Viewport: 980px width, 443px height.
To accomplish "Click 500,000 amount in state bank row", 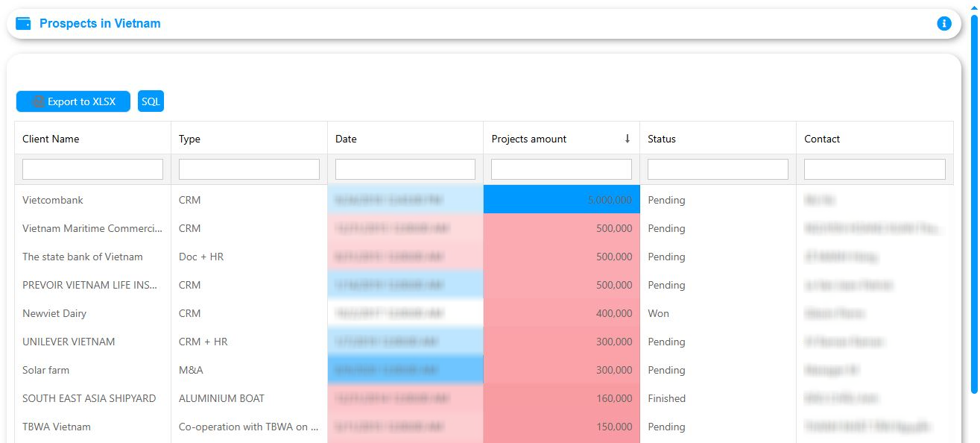I will 562,257.
